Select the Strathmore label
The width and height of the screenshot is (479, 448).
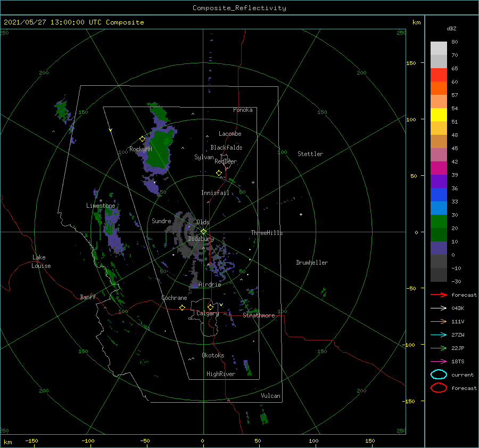pyautogui.click(x=259, y=315)
